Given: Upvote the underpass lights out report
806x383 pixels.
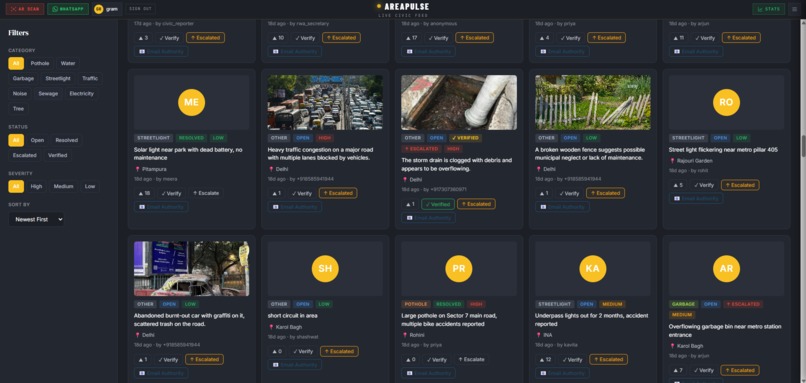Looking at the screenshot, I should pyautogui.click(x=545, y=359).
